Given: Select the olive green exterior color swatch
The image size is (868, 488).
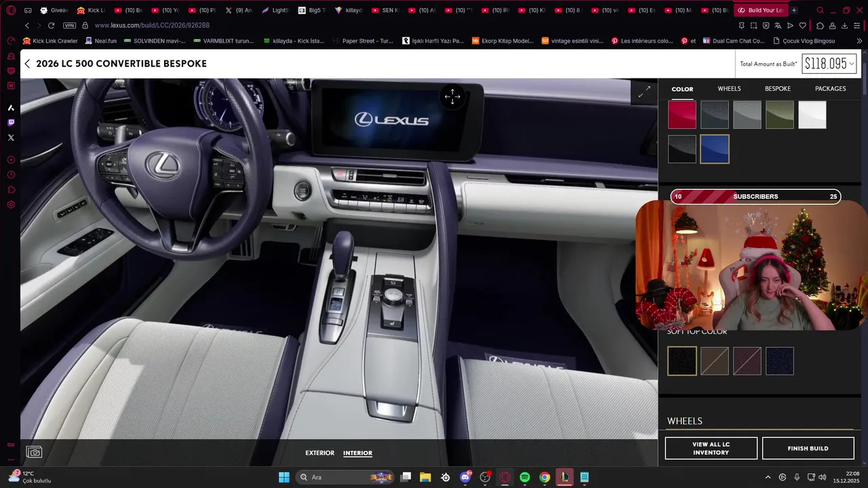Looking at the screenshot, I should click(x=779, y=115).
